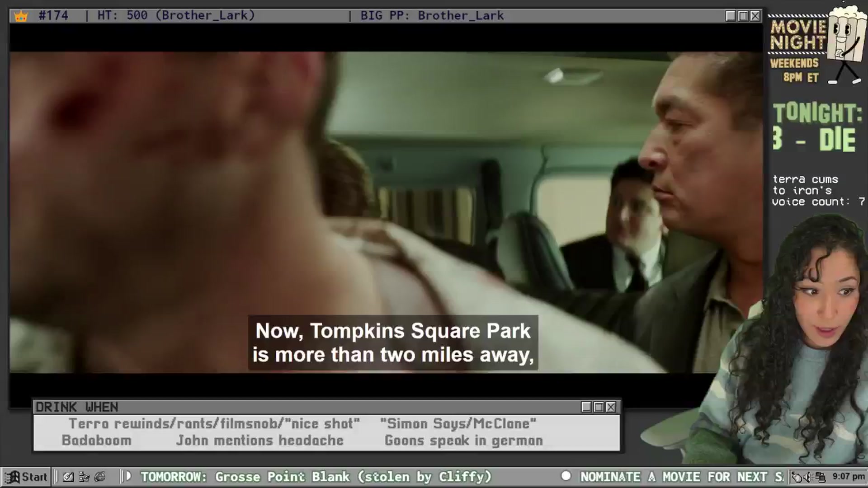Viewport: 868px width, 488px height.
Task: Close the main movie window
Action: point(755,16)
